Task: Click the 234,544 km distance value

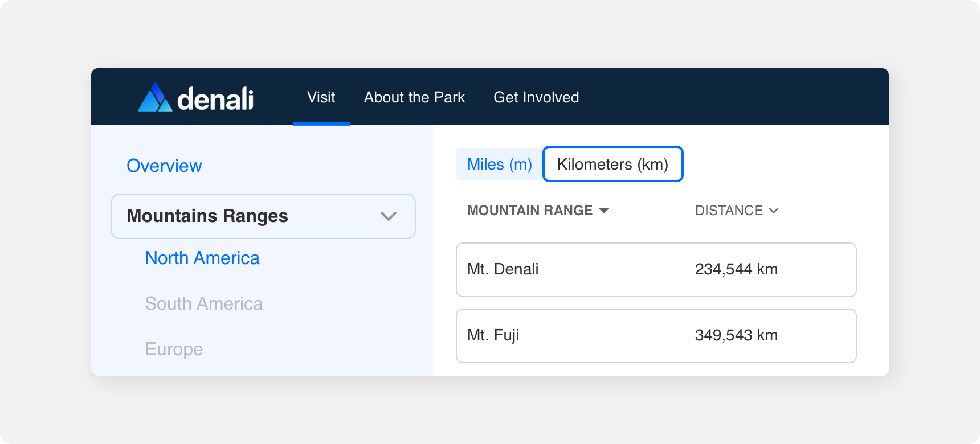Action: pos(736,269)
